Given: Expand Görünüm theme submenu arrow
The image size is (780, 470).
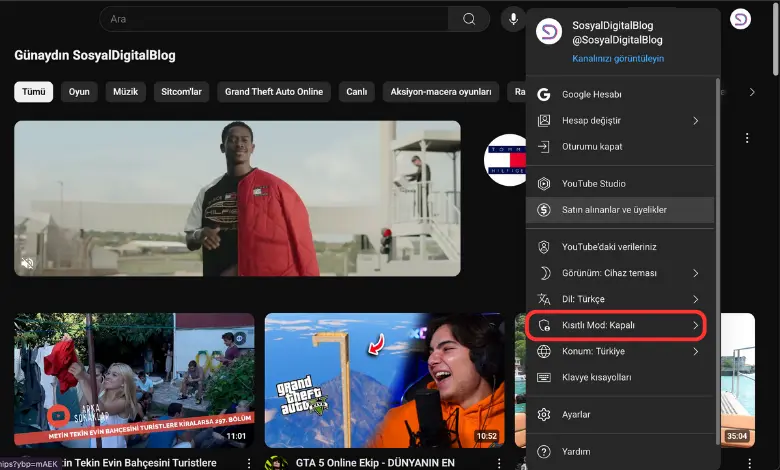Looking at the screenshot, I should [695, 273].
